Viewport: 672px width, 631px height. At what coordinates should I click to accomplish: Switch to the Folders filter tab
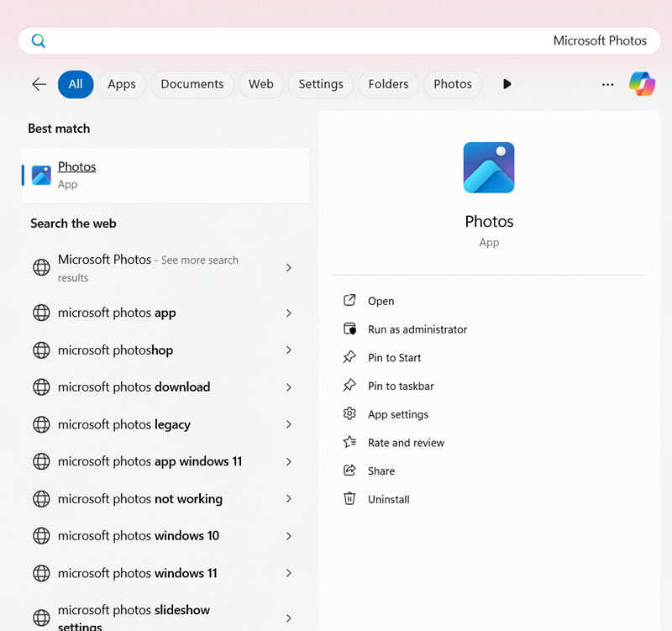pyautogui.click(x=388, y=84)
